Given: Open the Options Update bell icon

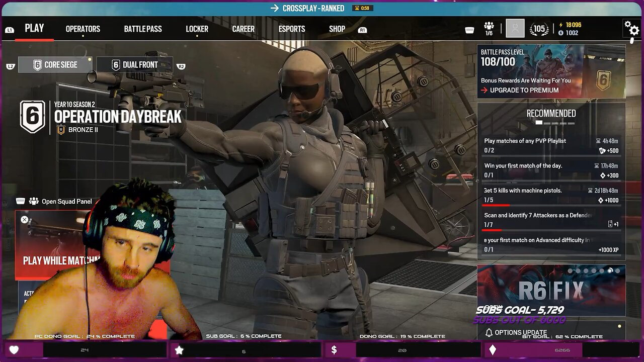Looking at the screenshot, I should pyautogui.click(x=489, y=333).
